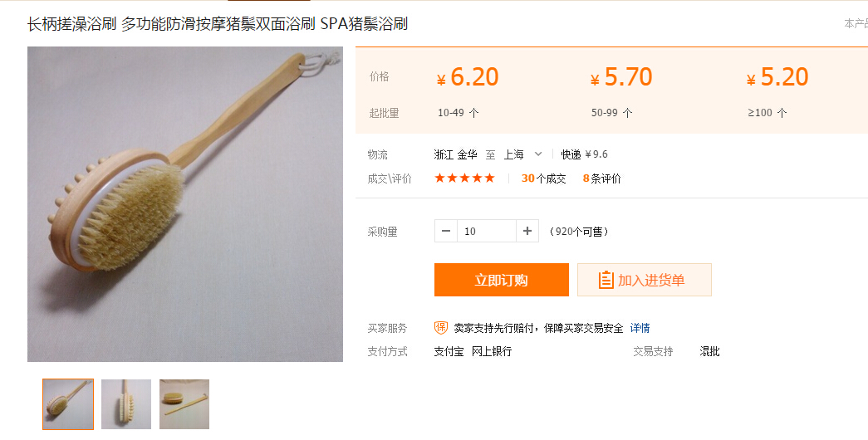
Task: Click the minus quantity stepper button
Action: 446,232
